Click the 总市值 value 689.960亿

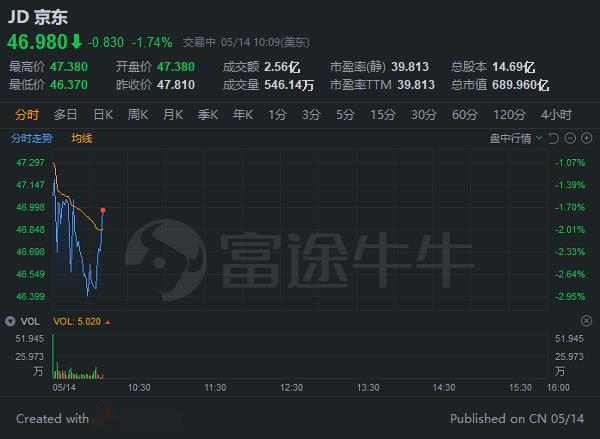click(520, 85)
